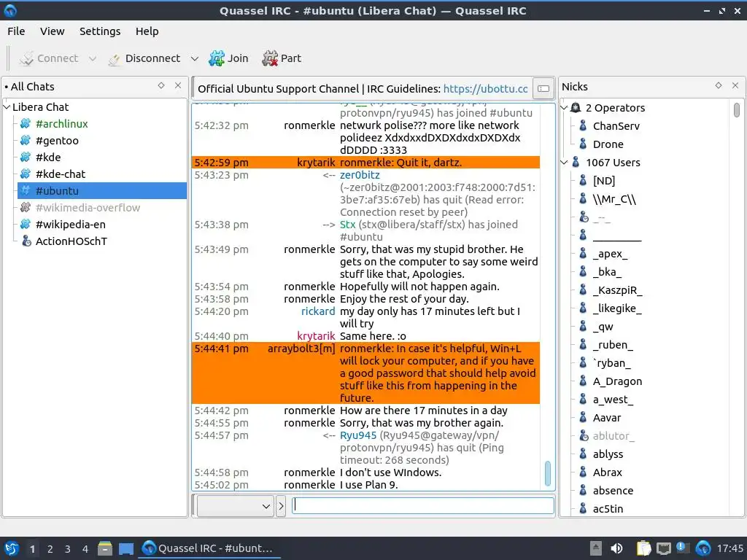Click the rickard nick in chat
This screenshot has width=747, height=560.
(x=318, y=311)
